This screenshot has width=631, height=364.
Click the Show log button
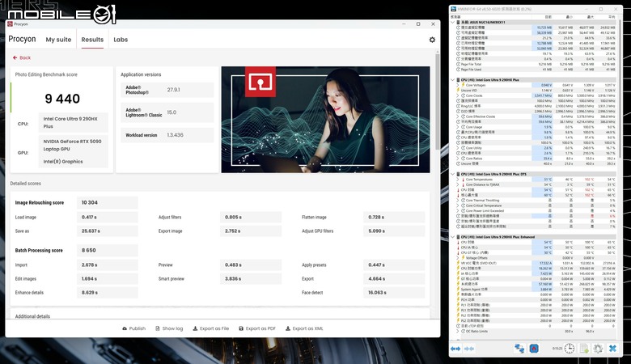click(x=169, y=328)
